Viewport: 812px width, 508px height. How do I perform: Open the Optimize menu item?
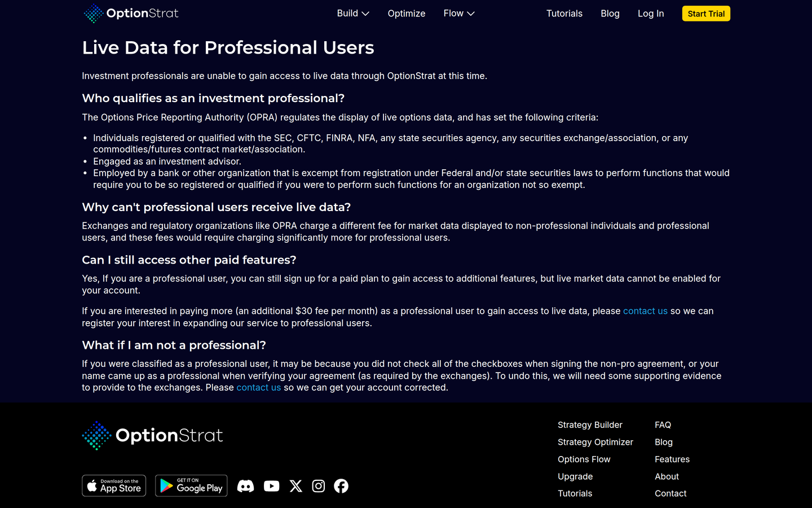click(x=407, y=14)
